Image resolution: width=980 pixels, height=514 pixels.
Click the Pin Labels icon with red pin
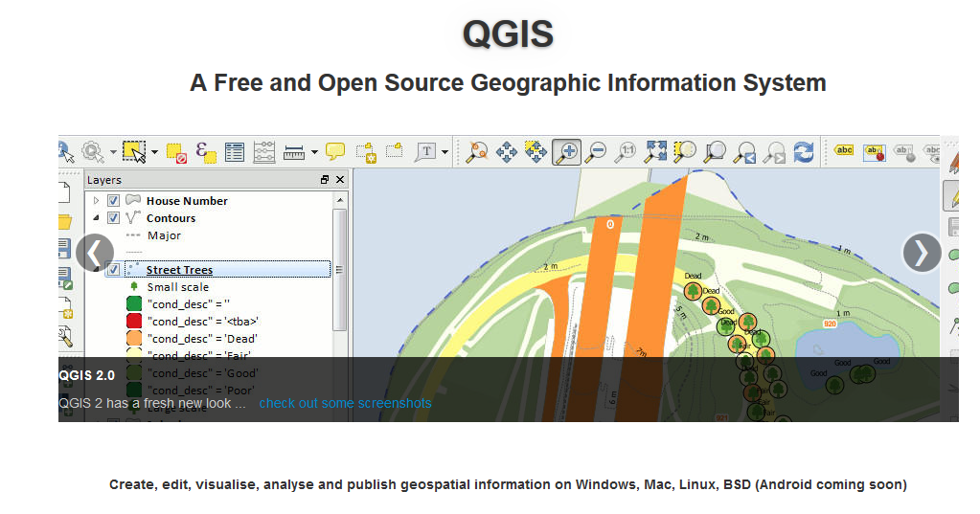[875, 152]
